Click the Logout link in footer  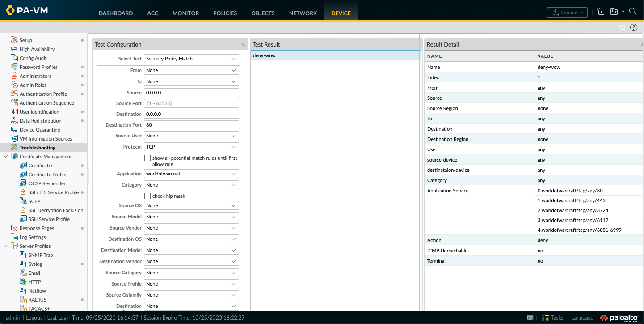click(x=34, y=318)
